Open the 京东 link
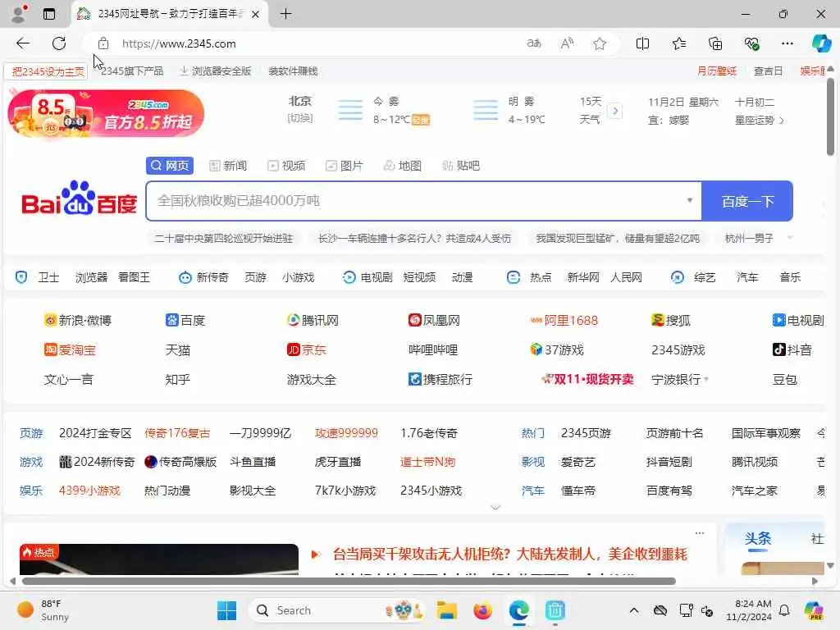 (307, 349)
